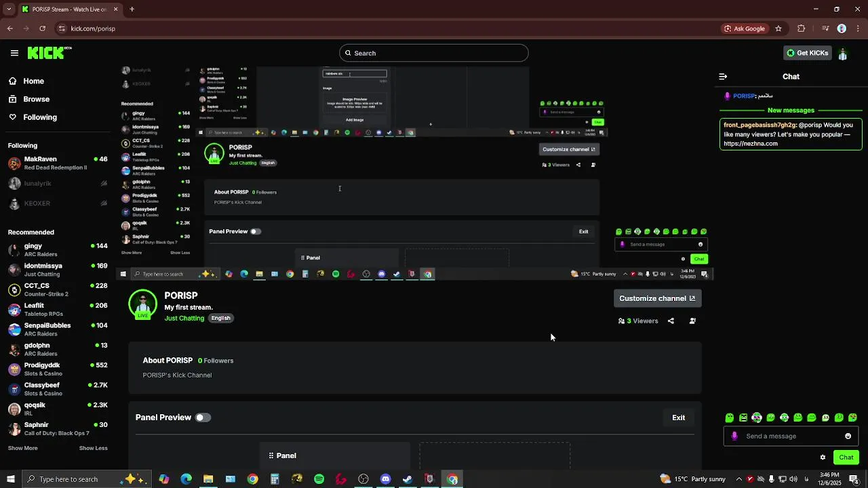868x488 pixels.
Task: Open gdolphin recommended channel
Action: pos(58,349)
